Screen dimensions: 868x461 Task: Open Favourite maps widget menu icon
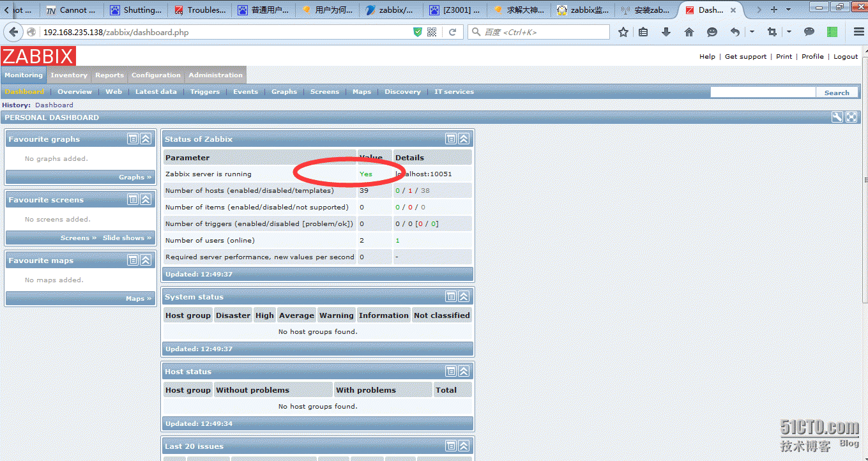tap(133, 260)
